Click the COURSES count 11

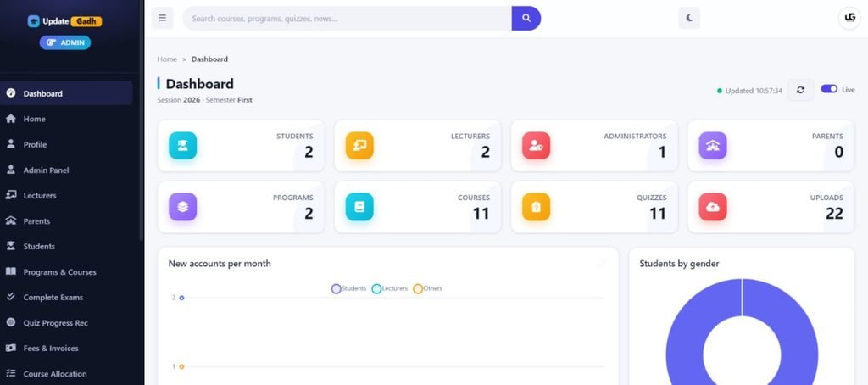click(481, 213)
